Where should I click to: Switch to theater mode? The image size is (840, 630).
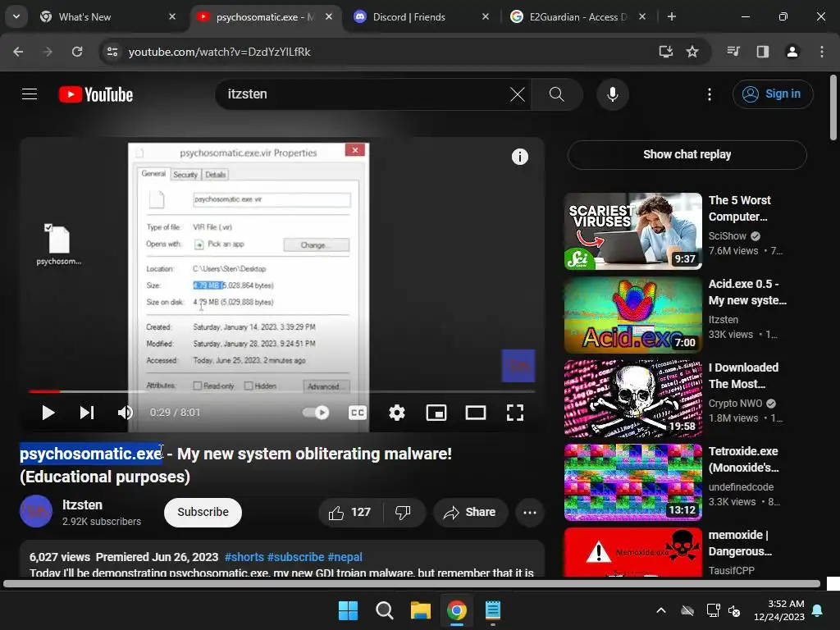point(476,413)
